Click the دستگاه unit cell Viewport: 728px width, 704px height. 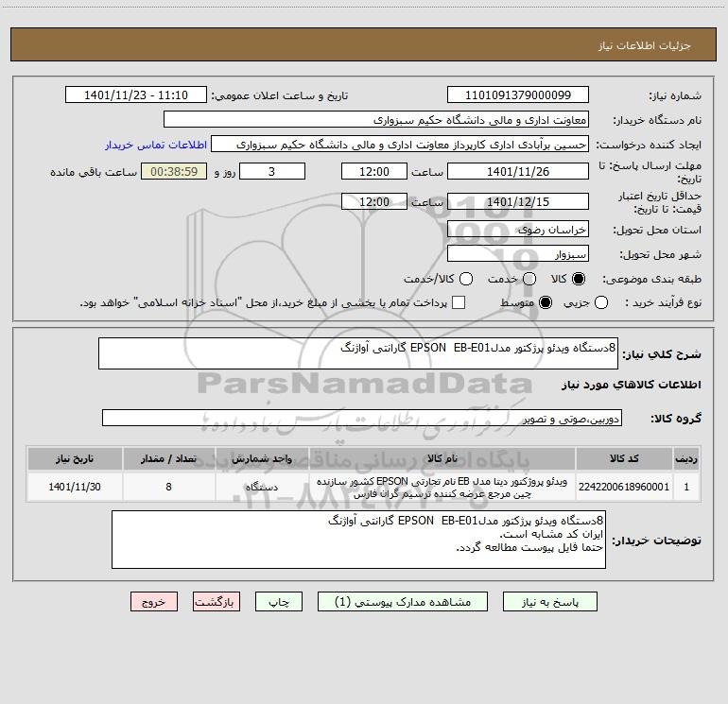tap(262, 487)
